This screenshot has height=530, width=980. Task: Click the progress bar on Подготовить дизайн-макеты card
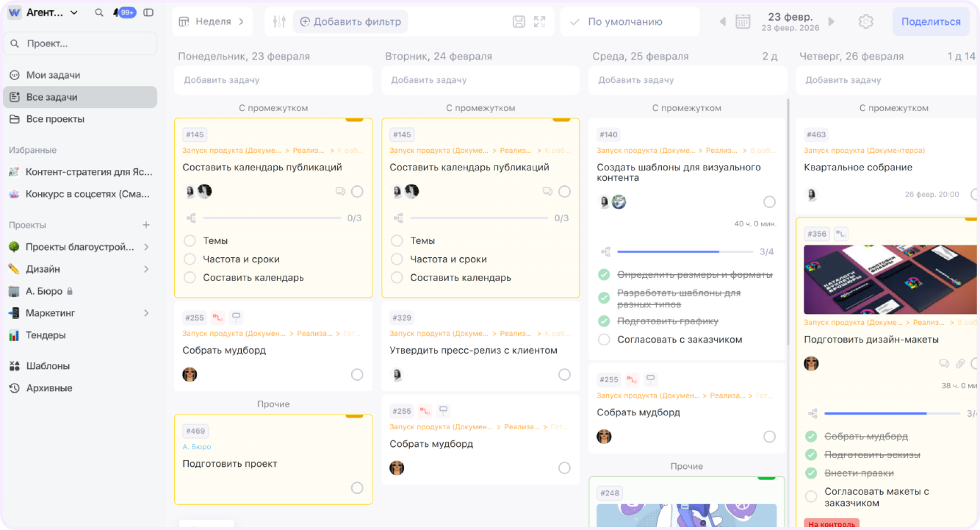pos(892,413)
